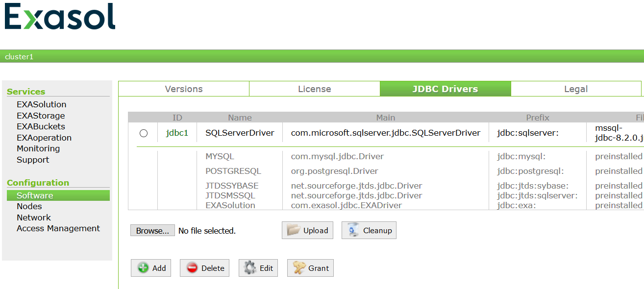Click the Services section heading
Image resolution: width=644 pixels, height=289 pixels.
[26, 92]
